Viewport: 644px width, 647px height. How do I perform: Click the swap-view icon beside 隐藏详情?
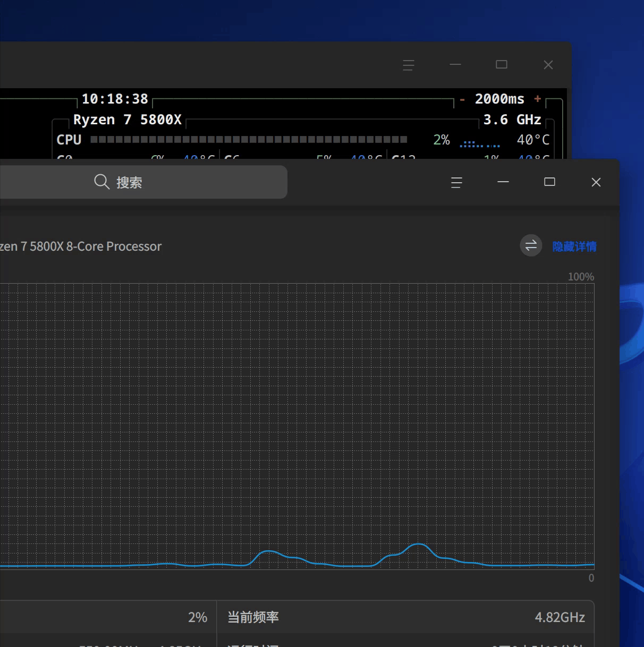pyautogui.click(x=531, y=245)
